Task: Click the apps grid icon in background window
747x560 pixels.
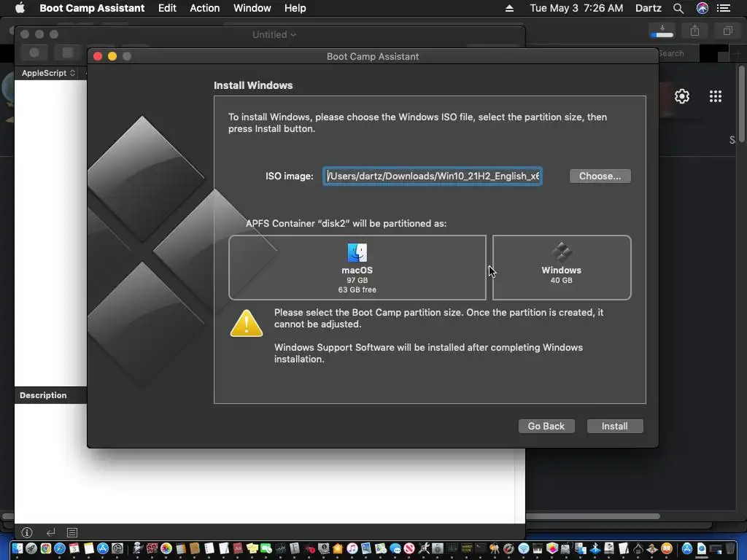Action: click(716, 96)
